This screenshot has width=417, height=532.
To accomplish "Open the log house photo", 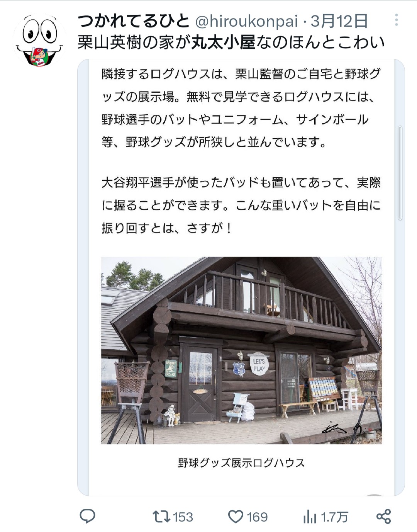I will [x=242, y=350].
